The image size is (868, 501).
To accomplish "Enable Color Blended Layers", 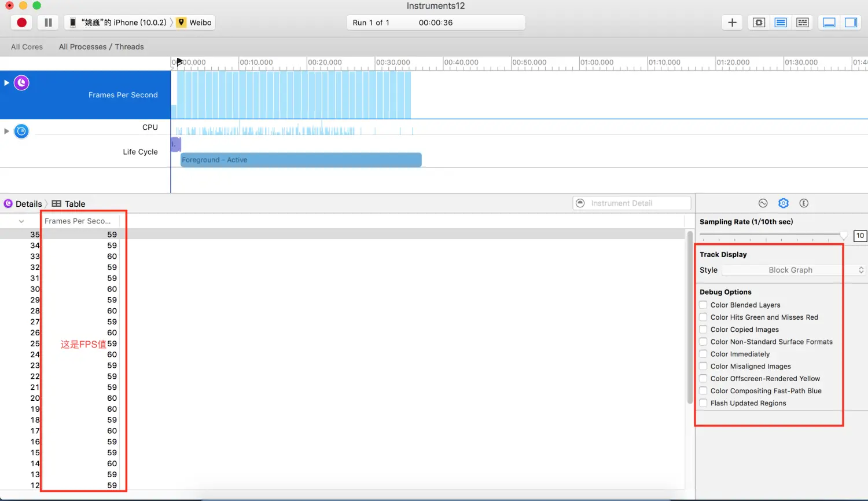I will pos(703,305).
